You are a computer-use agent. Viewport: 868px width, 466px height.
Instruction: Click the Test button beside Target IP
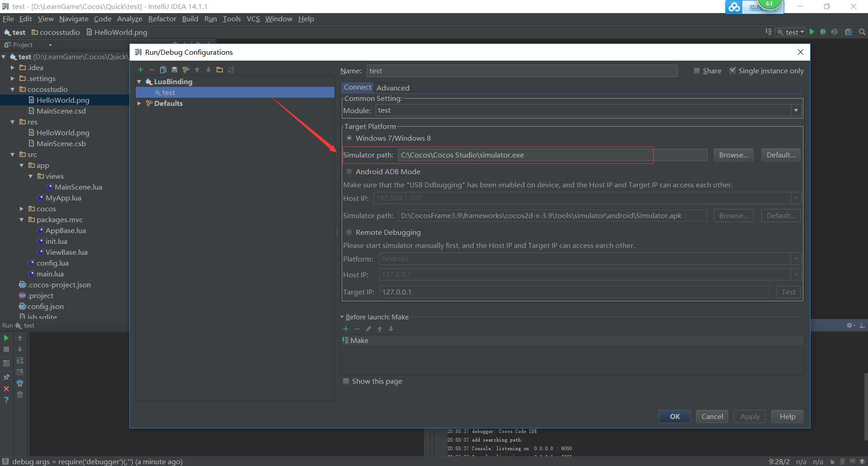click(788, 292)
